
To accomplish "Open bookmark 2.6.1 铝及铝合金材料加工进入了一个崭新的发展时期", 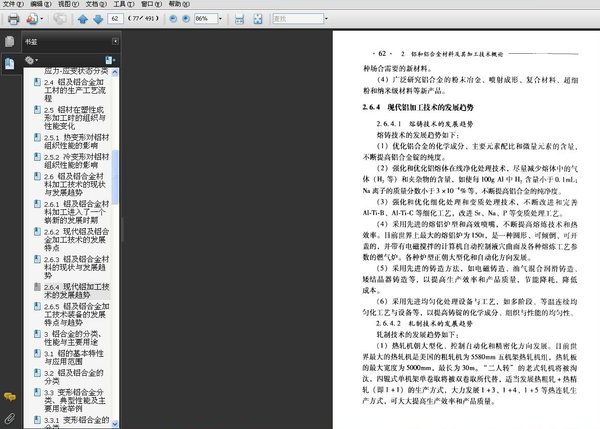I will coord(77,212).
